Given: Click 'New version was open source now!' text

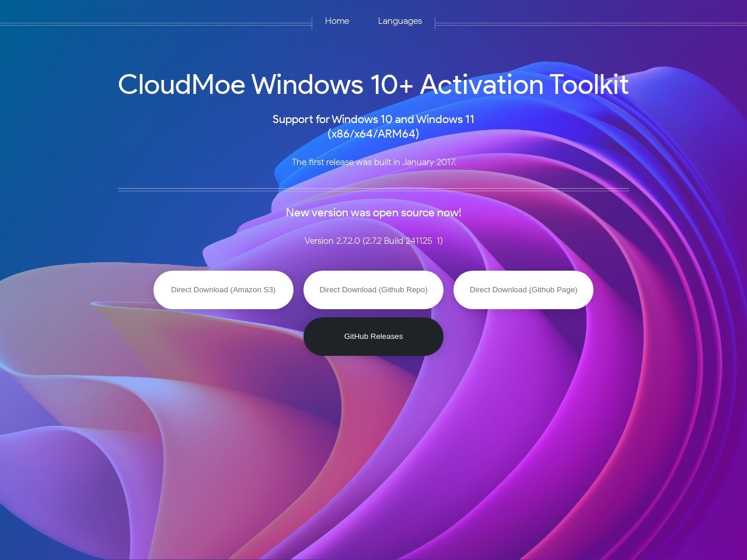Looking at the screenshot, I should 373,213.
